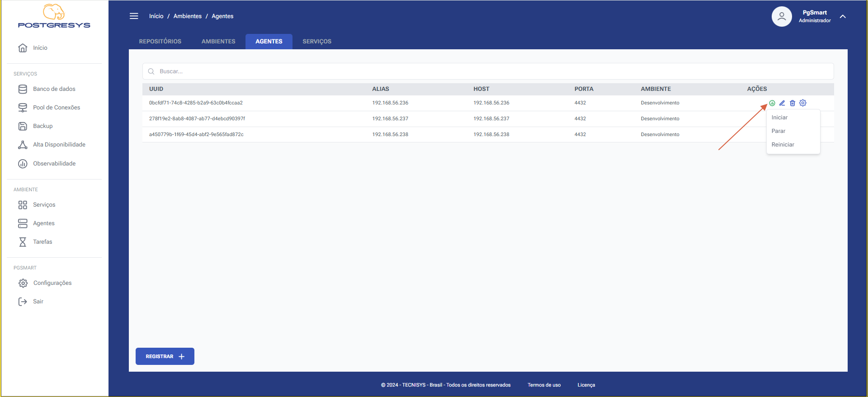Delete agent 192.168.56.236 with the trash icon
Screen dimensions: 868x397
793,103
